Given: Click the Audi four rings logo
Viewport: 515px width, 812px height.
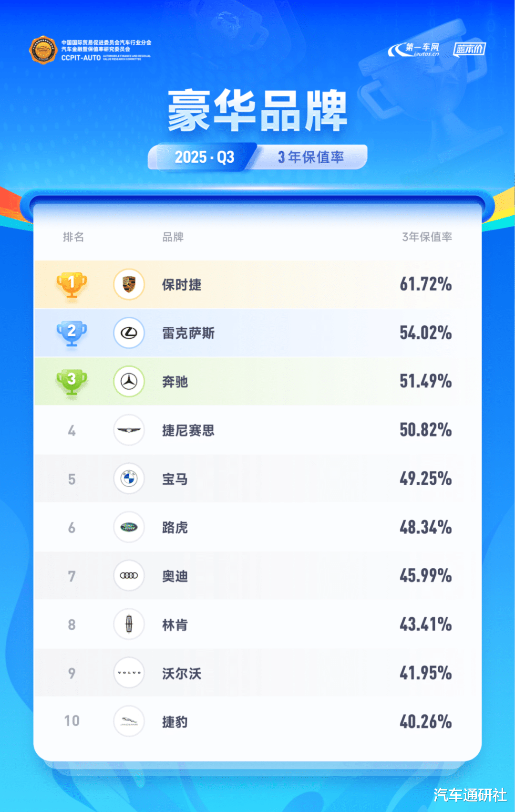Looking at the screenshot, I should tap(129, 576).
